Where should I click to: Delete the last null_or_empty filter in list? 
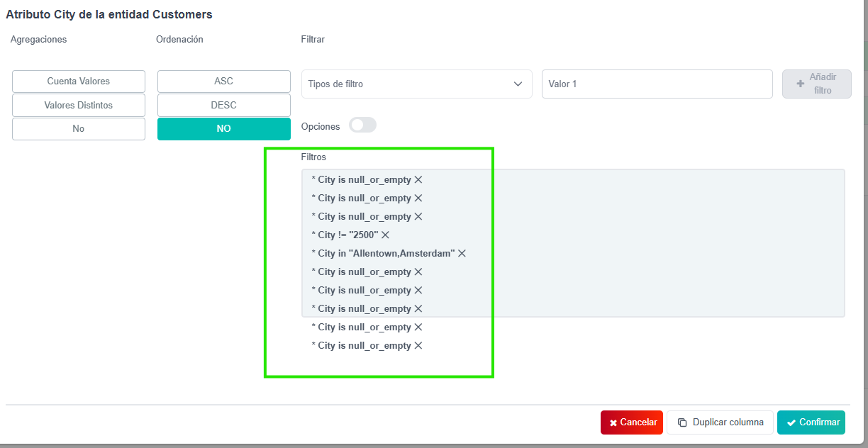tap(418, 346)
